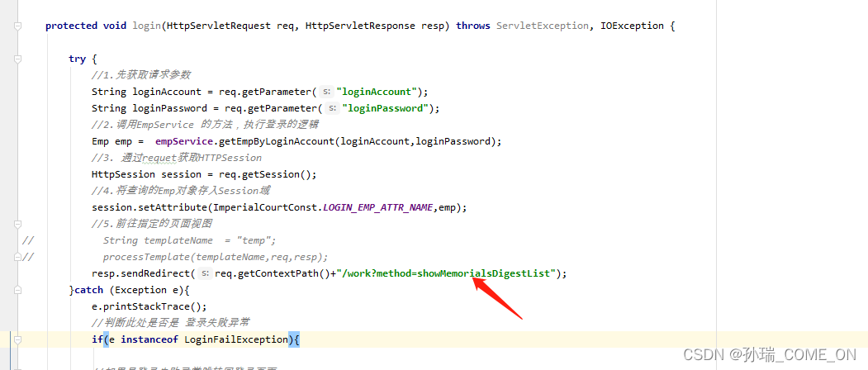The width and height of the screenshot is (868, 370).
Task: Collapse the catch block fold marker
Action: point(18,290)
